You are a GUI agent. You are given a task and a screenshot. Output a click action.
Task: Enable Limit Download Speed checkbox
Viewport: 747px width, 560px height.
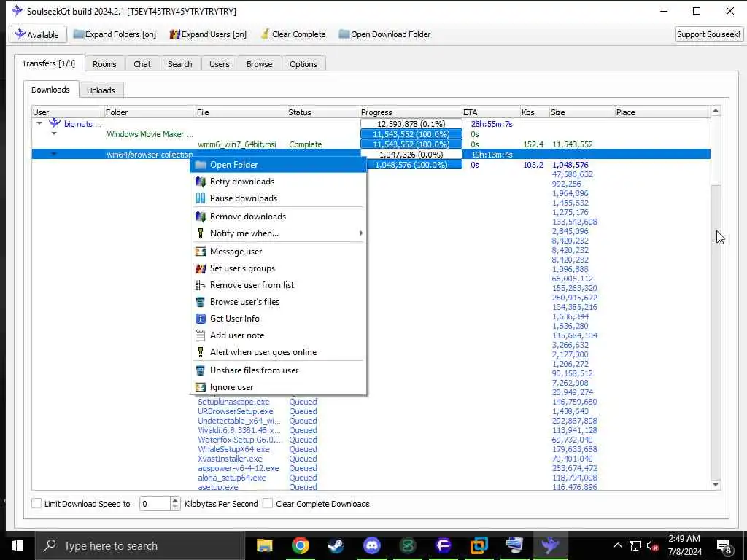[x=36, y=503]
